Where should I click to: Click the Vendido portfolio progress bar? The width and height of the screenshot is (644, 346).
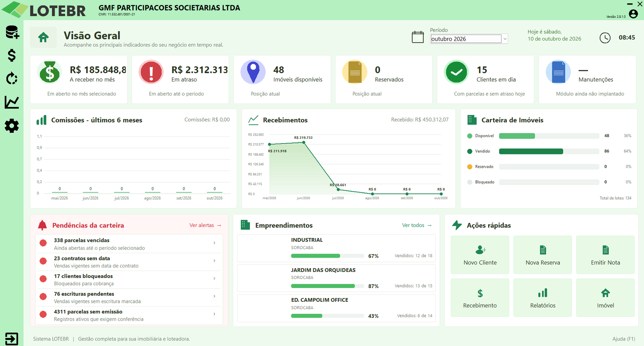(549, 151)
